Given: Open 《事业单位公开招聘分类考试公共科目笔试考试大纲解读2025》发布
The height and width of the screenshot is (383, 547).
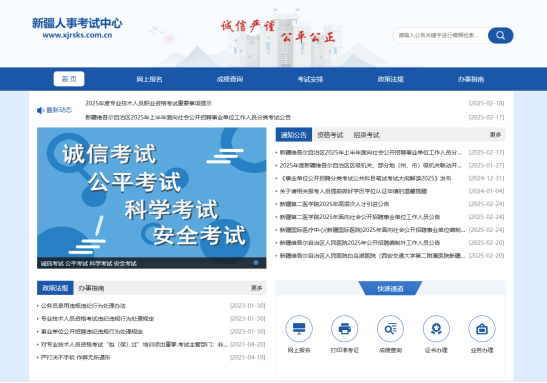Looking at the screenshot, I should click(365, 178).
